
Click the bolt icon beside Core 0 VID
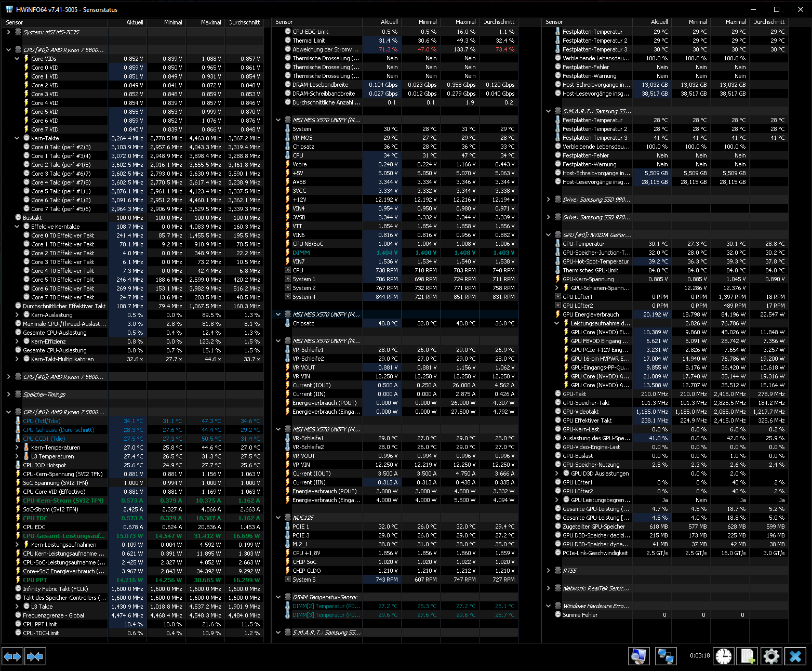pyautogui.click(x=26, y=68)
